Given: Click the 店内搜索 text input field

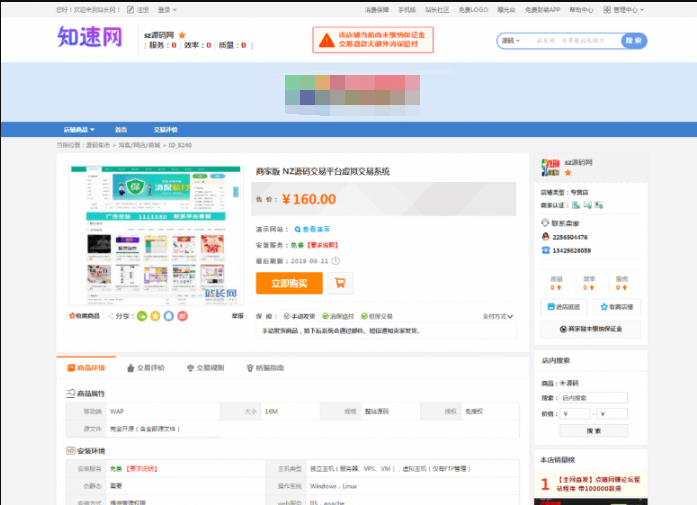Looking at the screenshot, I should (592, 398).
